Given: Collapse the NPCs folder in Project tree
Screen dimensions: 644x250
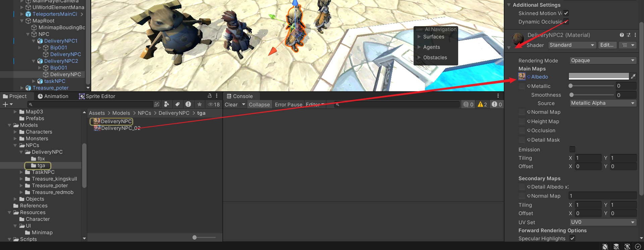Looking at the screenshot, I should [x=15, y=145].
